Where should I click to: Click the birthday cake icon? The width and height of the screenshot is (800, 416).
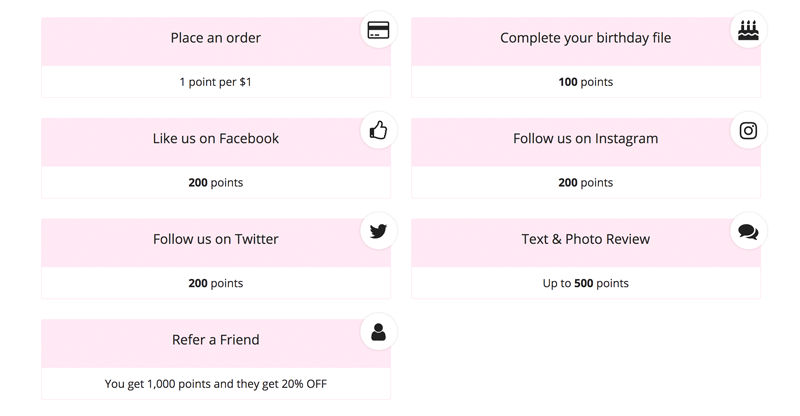pyautogui.click(x=748, y=30)
